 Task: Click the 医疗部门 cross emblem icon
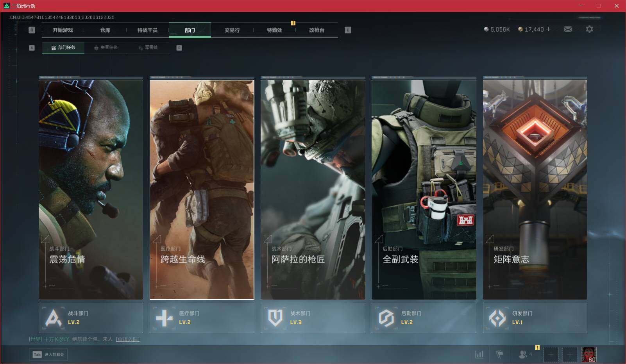pos(164,318)
